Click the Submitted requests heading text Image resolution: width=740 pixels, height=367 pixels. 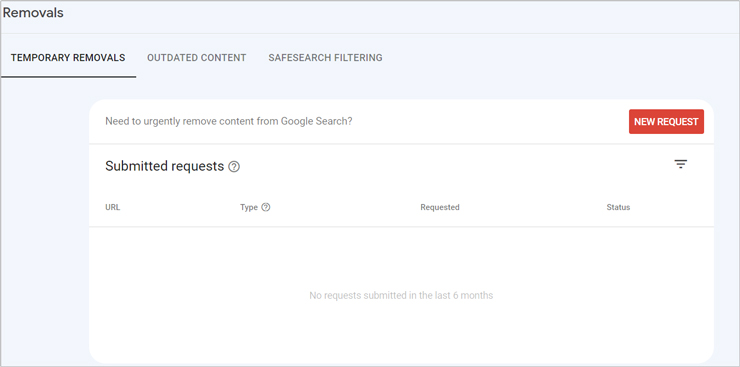[x=164, y=167]
